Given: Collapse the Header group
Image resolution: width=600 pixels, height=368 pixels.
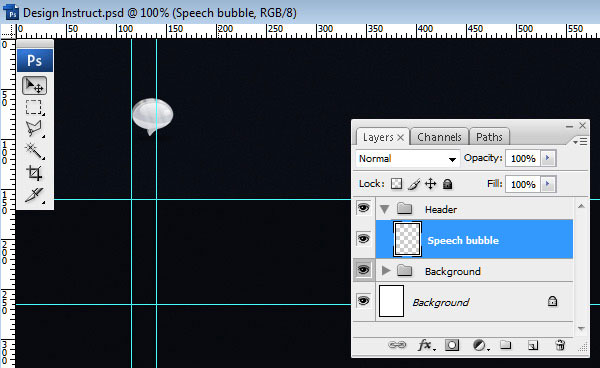Looking at the screenshot, I should 385,209.
